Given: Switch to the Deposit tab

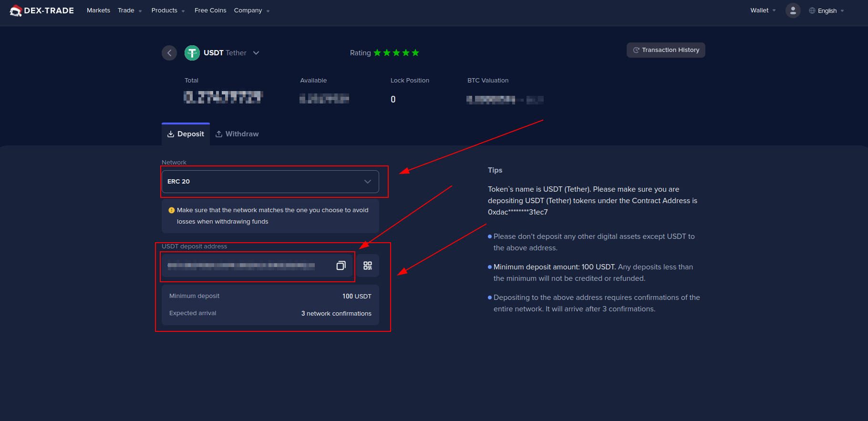Looking at the screenshot, I should [186, 134].
